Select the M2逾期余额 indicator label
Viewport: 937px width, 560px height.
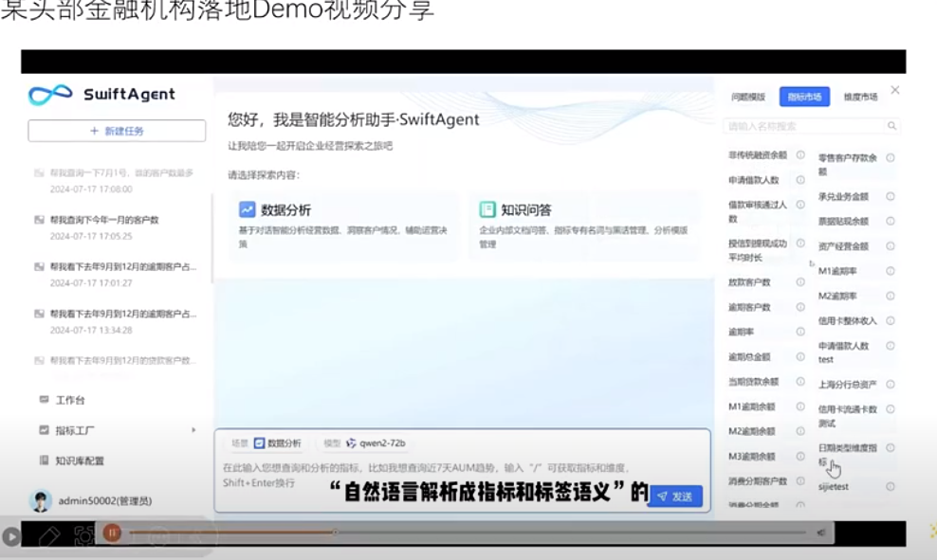(x=751, y=431)
